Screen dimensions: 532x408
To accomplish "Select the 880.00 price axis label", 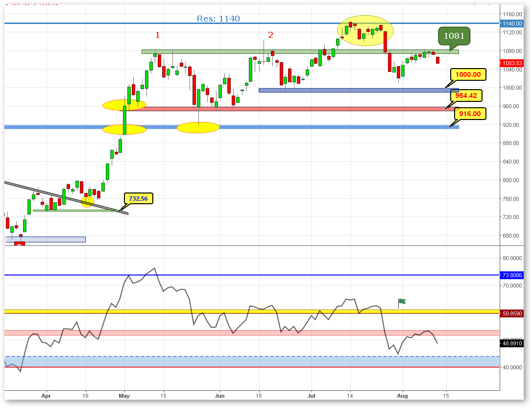I will click(511, 143).
